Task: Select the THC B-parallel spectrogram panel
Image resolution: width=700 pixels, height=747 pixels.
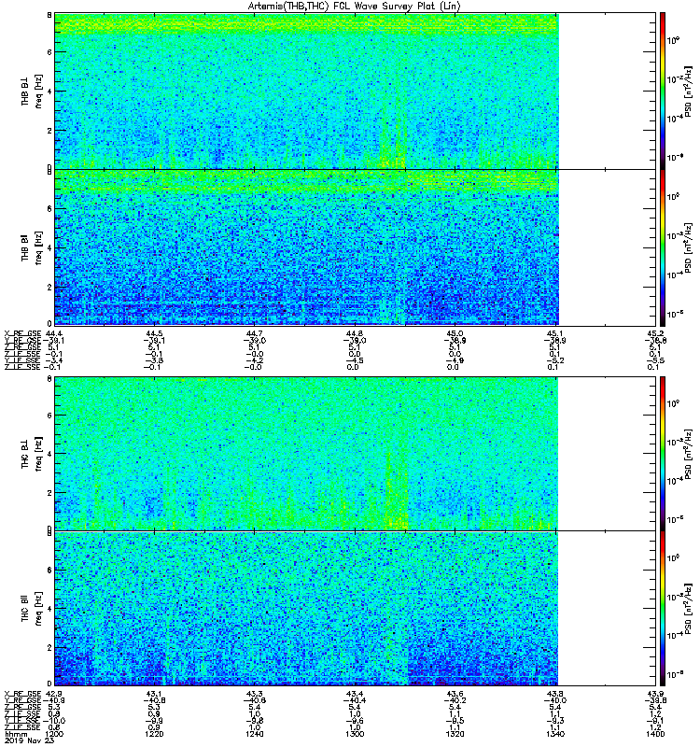Action: coord(356,609)
